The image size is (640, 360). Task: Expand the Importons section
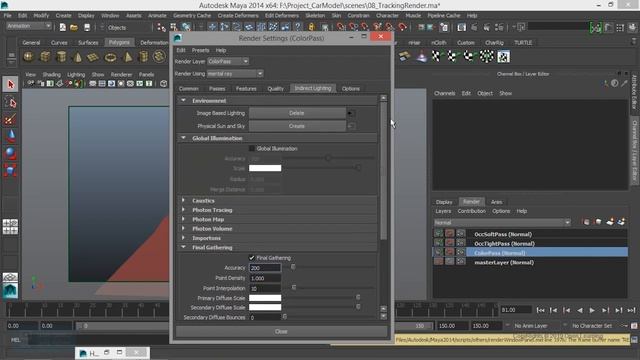183,238
